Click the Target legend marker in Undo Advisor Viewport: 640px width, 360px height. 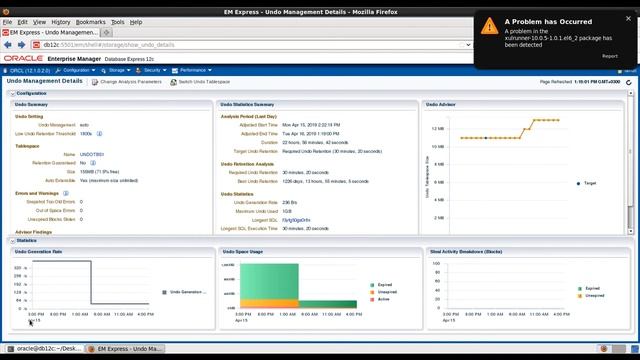(578, 183)
